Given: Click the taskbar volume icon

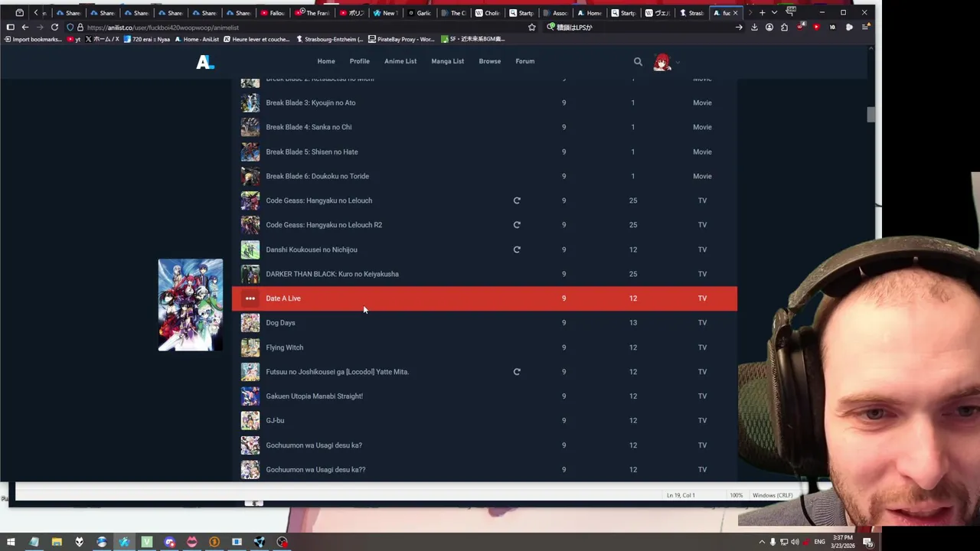Looking at the screenshot, I should coord(795,543).
